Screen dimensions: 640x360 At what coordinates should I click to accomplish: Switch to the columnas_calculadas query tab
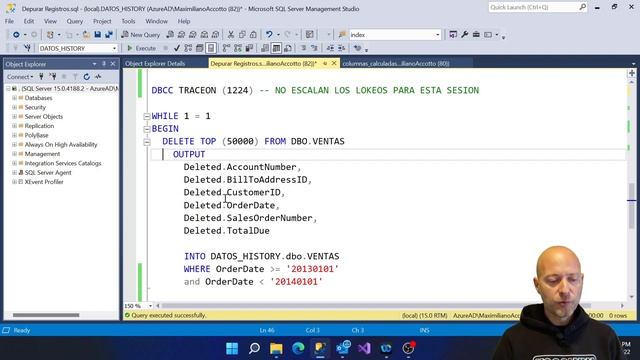click(396, 64)
